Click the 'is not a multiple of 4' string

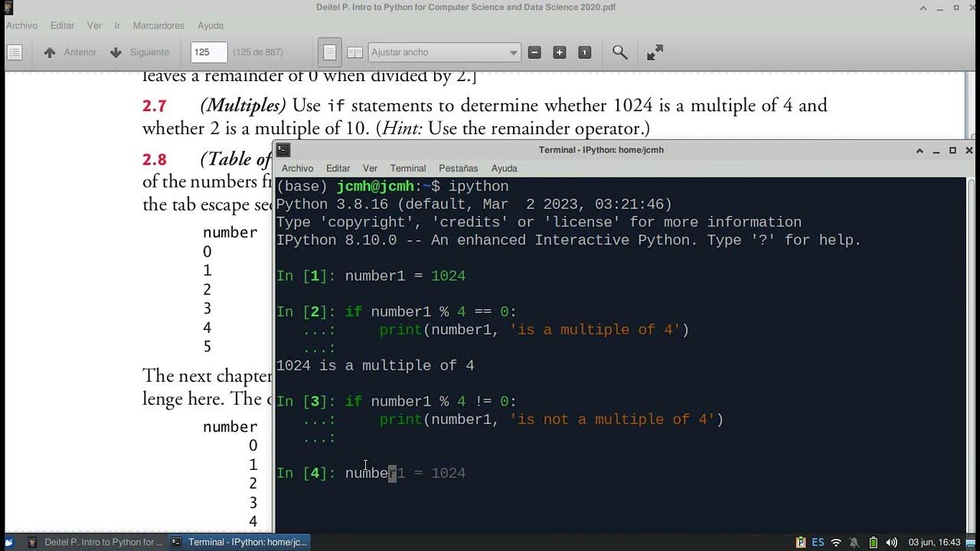click(612, 419)
